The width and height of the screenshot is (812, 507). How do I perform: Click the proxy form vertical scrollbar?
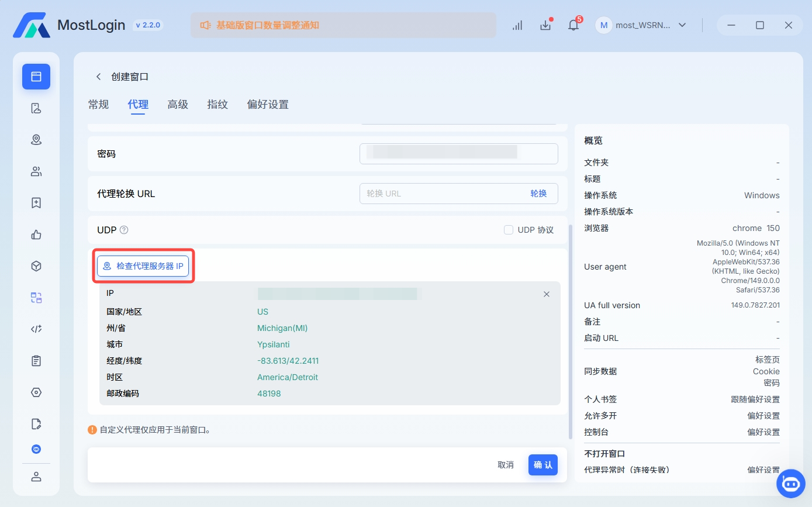click(571, 332)
